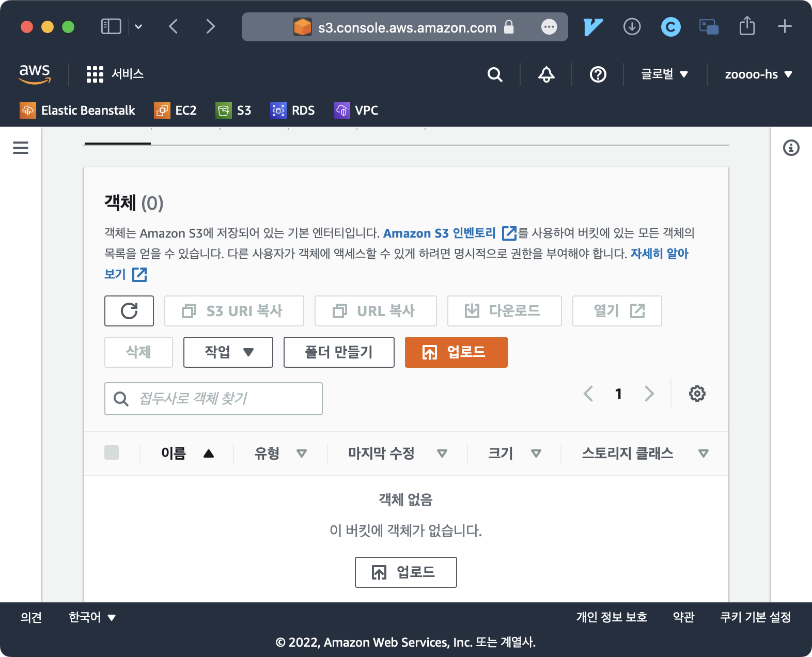Open the screen mirroring extension icon
The image size is (812, 657).
(x=709, y=27)
